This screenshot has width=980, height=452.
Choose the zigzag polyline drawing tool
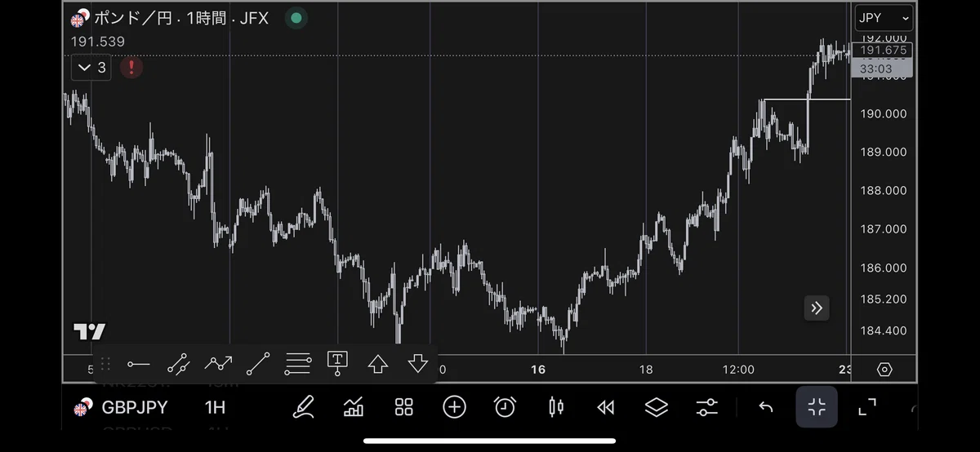(218, 364)
